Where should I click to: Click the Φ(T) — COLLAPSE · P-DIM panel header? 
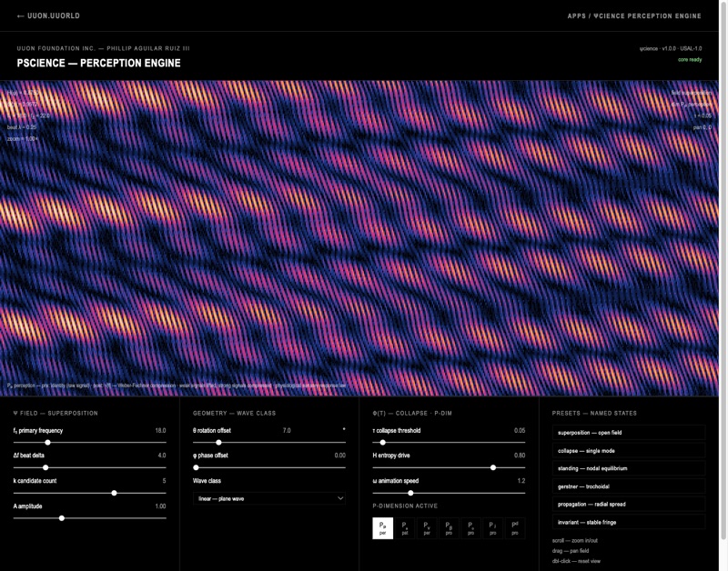click(x=412, y=413)
